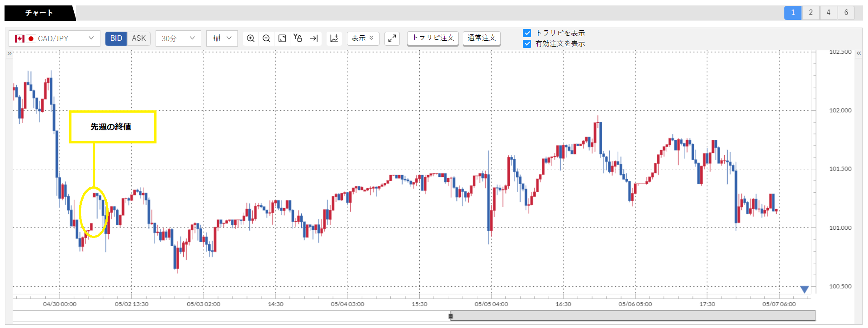Click the 100.500 price axis label

pyautogui.click(x=840, y=286)
